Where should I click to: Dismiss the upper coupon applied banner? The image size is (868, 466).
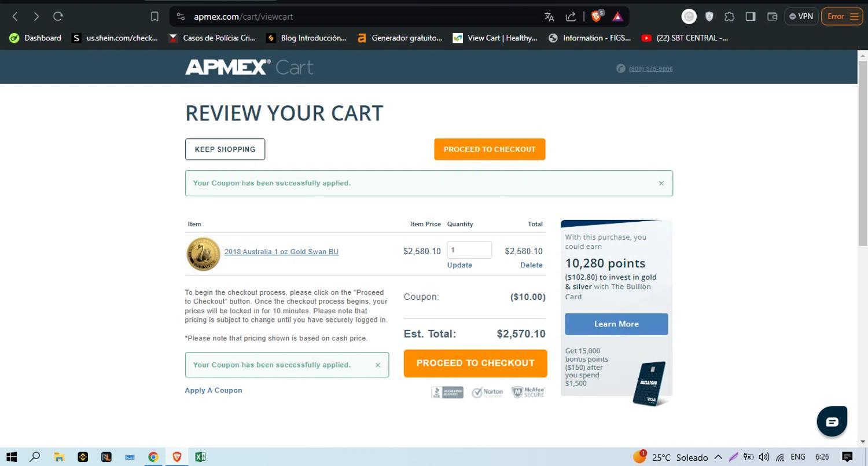tap(661, 184)
